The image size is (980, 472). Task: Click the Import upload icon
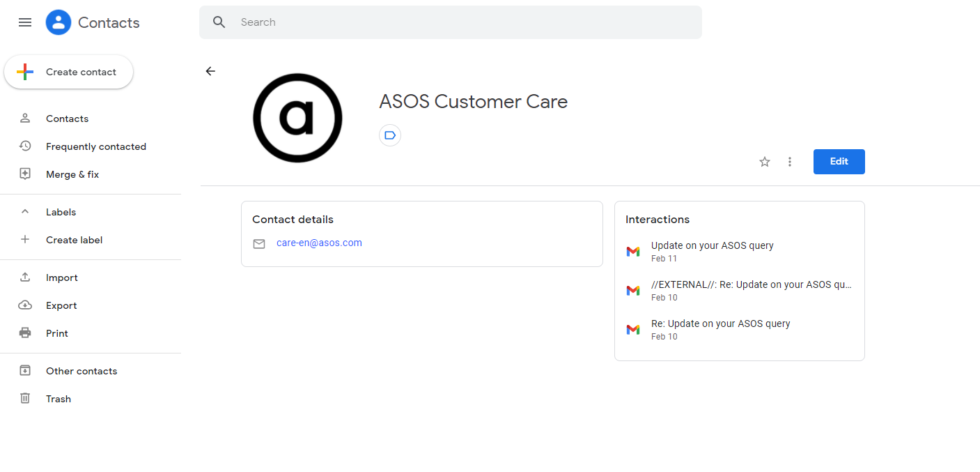click(x=25, y=277)
